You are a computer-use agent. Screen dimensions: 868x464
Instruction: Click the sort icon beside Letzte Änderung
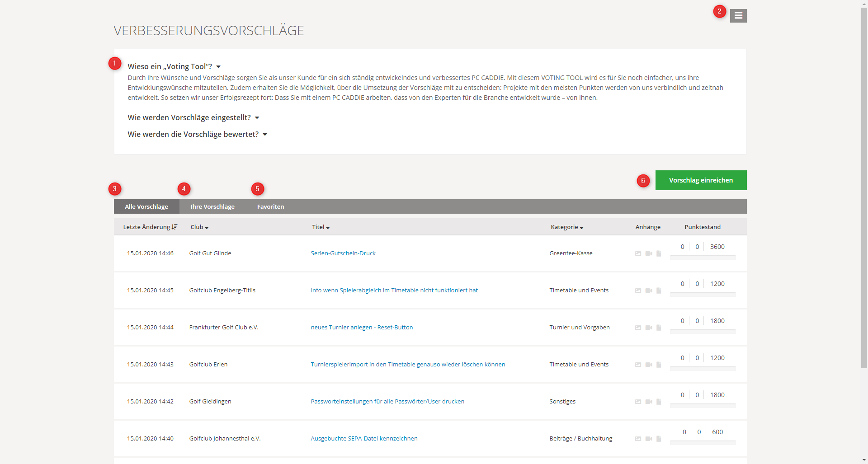click(x=175, y=227)
